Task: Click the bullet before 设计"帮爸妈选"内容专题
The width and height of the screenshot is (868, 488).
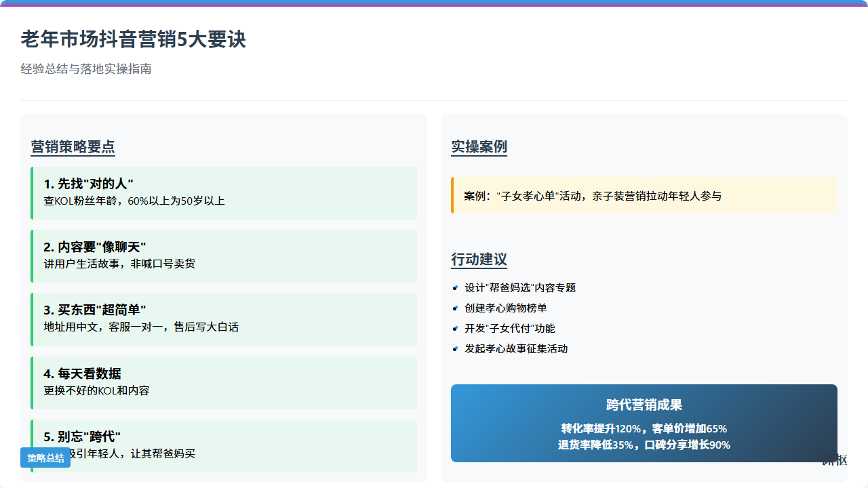Action: (455, 288)
